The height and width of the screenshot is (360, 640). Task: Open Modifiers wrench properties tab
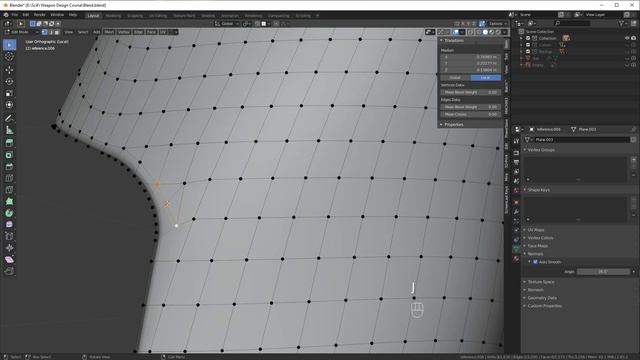[516, 211]
